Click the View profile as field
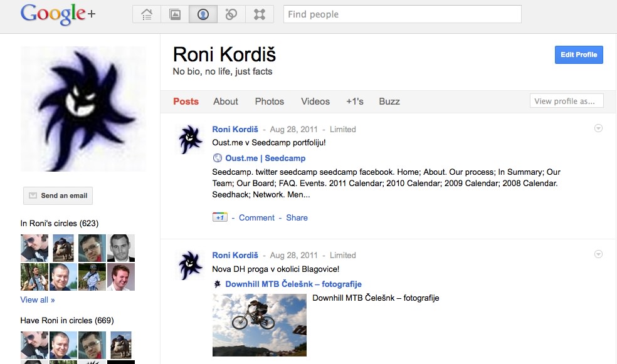Image resolution: width=617 pixels, height=364 pixels. point(566,101)
